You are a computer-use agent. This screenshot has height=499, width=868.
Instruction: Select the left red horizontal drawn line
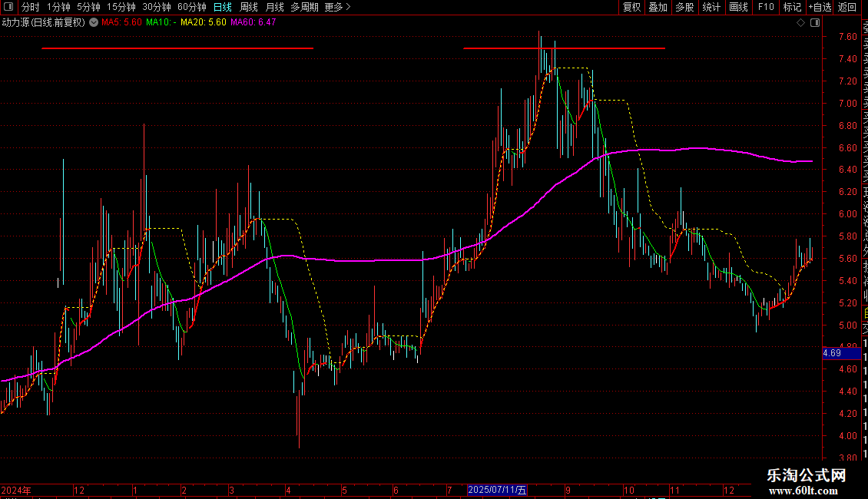point(177,48)
